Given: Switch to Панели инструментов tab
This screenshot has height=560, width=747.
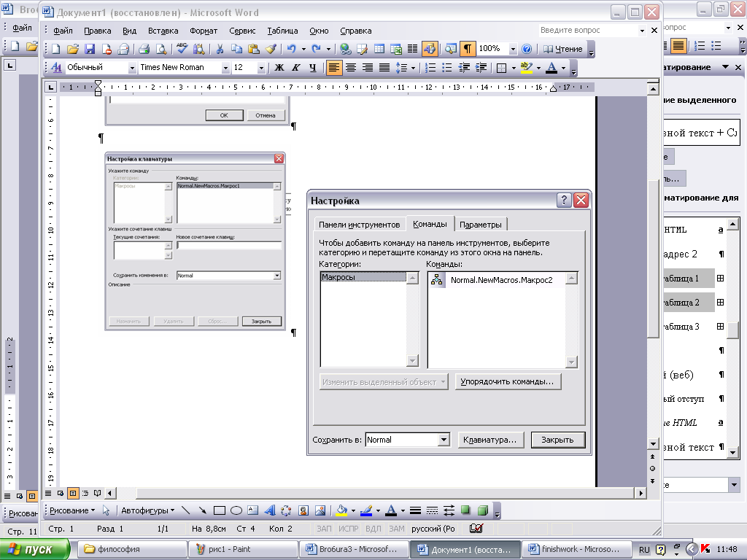Looking at the screenshot, I should coord(359,225).
